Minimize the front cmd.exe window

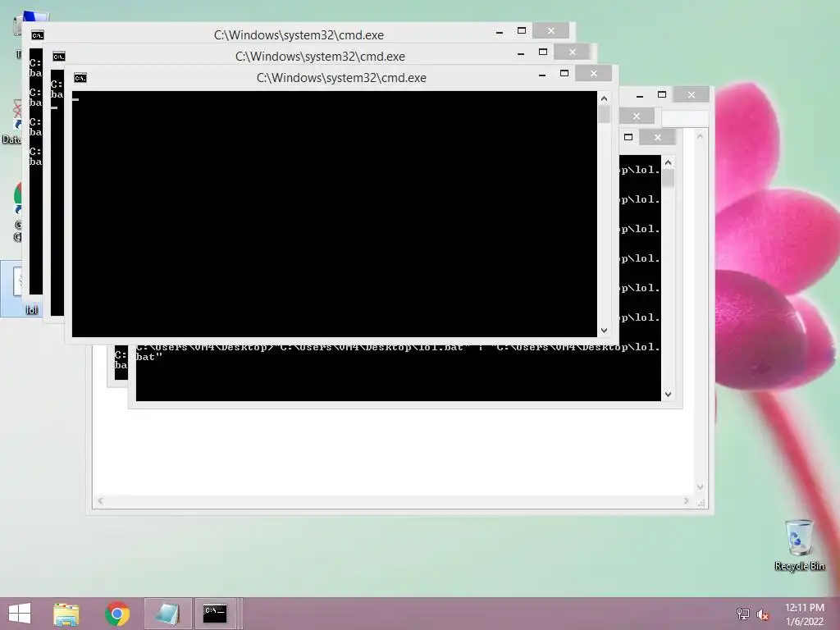pyautogui.click(x=542, y=74)
